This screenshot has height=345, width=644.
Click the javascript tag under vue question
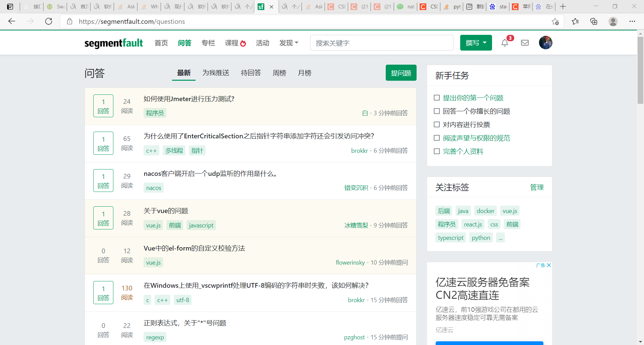(201, 225)
